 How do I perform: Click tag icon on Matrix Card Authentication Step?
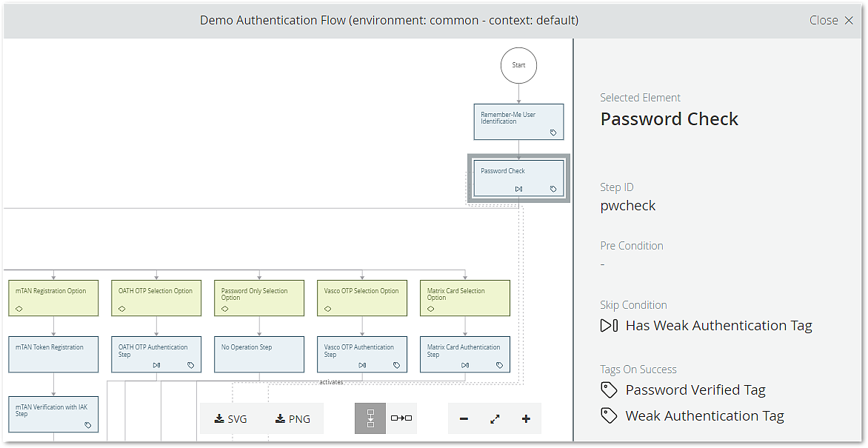point(499,365)
